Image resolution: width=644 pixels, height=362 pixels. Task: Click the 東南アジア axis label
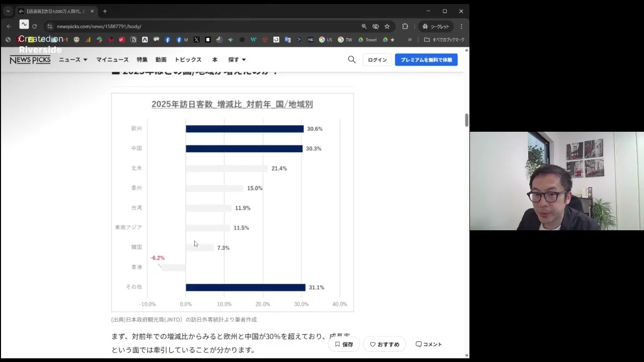click(128, 227)
